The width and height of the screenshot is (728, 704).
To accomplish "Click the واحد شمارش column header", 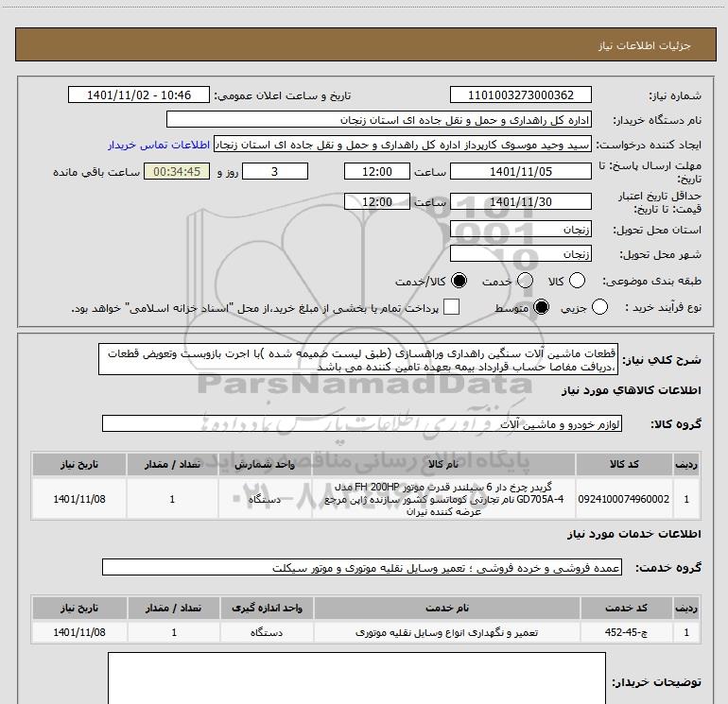I will click(265, 464).
